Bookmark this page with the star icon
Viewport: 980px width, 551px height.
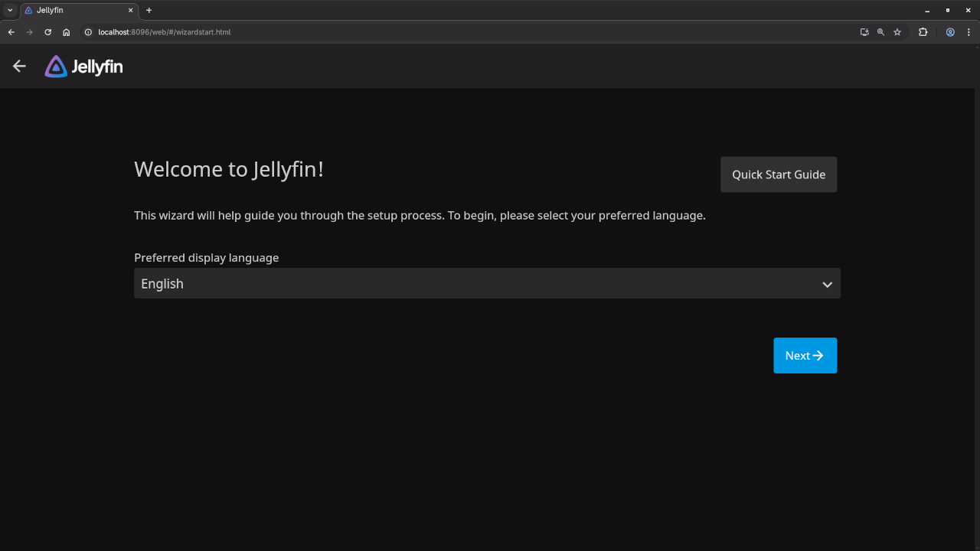point(897,32)
